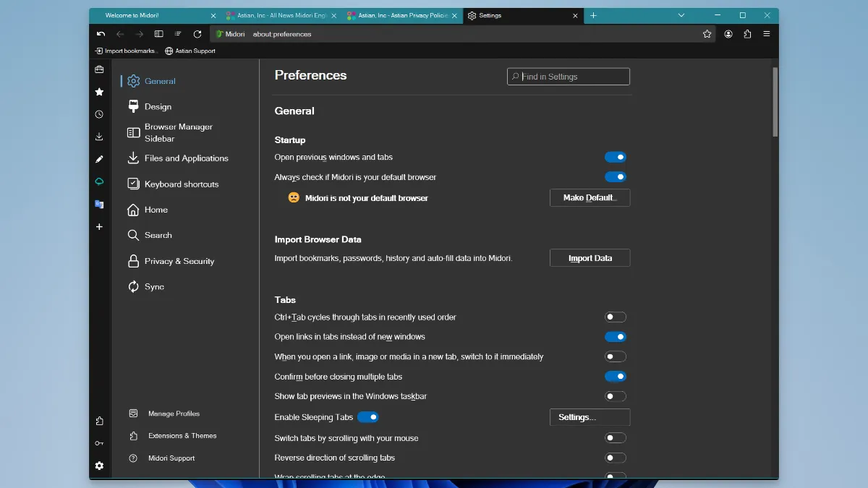Turn off Enable Sleeping Tabs toggle
The height and width of the screenshot is (488, 868).
pyautogui.click(x=368, y=417)
